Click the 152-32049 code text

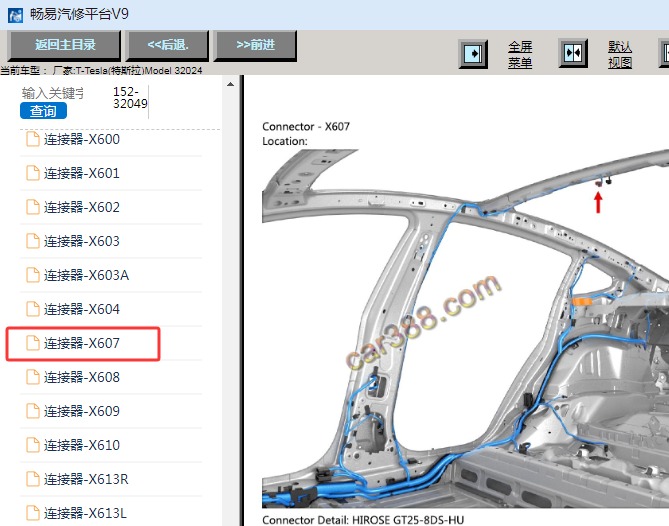point(130,98)
